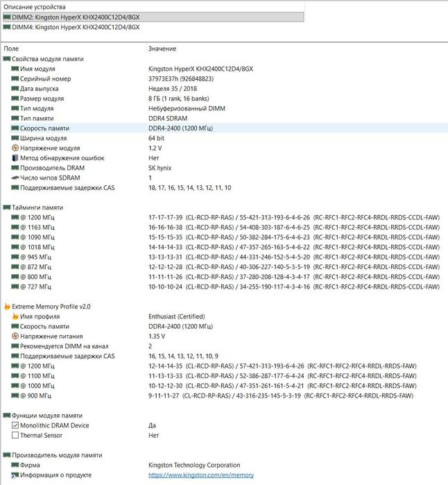
Task: Click the Описание устройства list header
Action: tap(34, 6)
